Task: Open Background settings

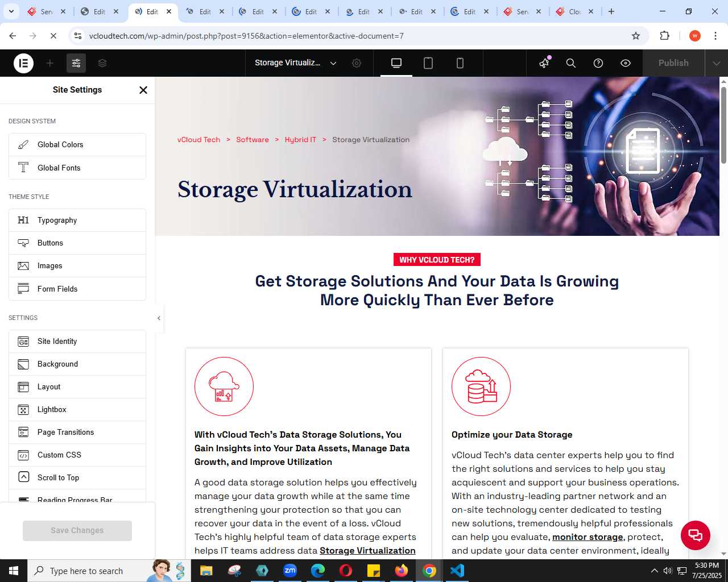Action: (x=77, y=364)
